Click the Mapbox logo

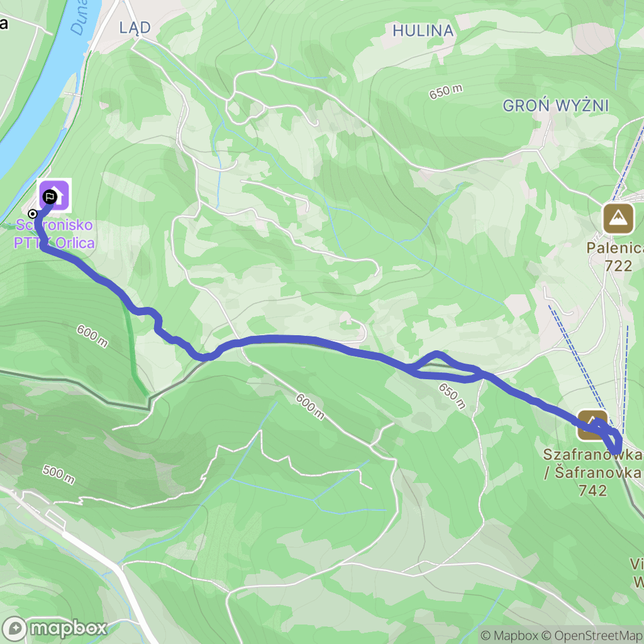[x=55, y=628]
